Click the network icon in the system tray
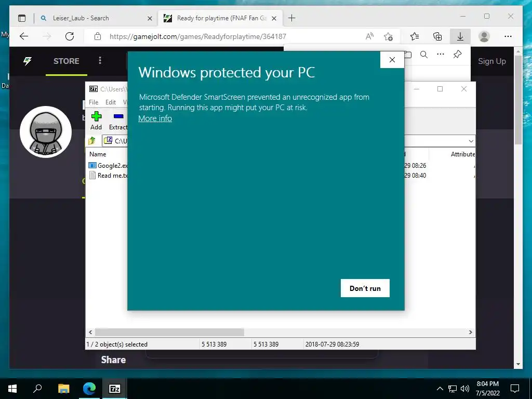The image size is (532, 399). point(453,389)
